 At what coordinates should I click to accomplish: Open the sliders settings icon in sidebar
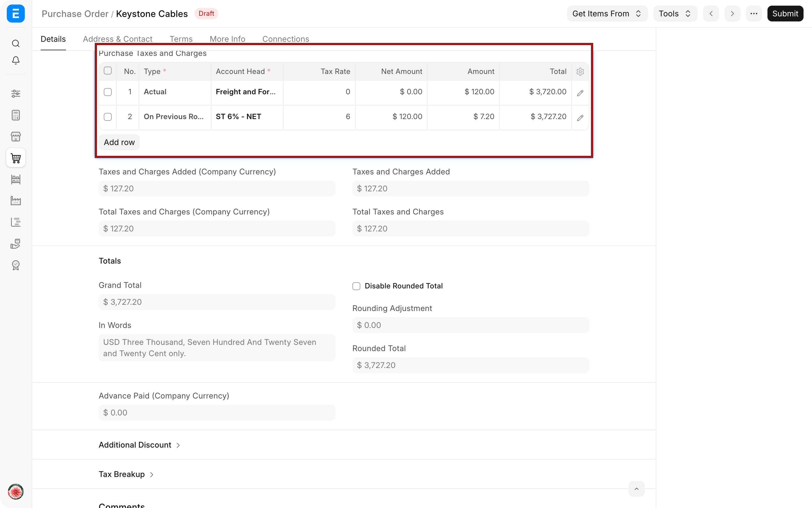(x=16, y=93)
